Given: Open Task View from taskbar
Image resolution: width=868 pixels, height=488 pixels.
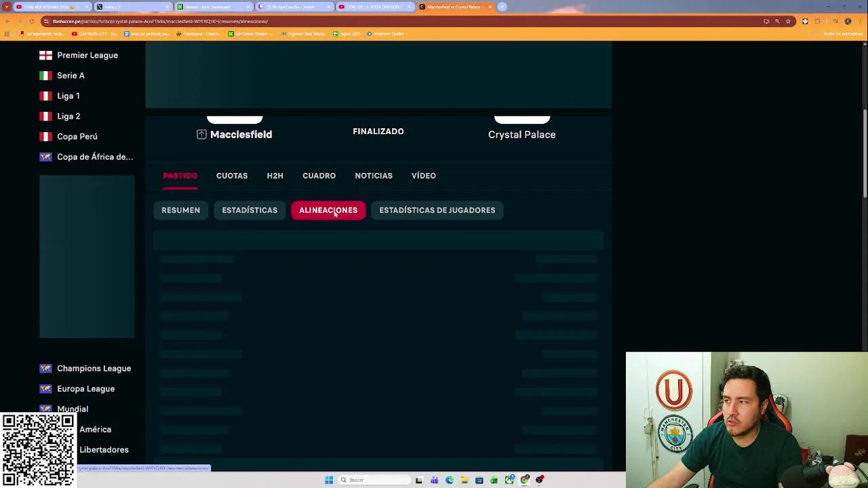Looking at the screenshot, I should [x=419, y=480].
